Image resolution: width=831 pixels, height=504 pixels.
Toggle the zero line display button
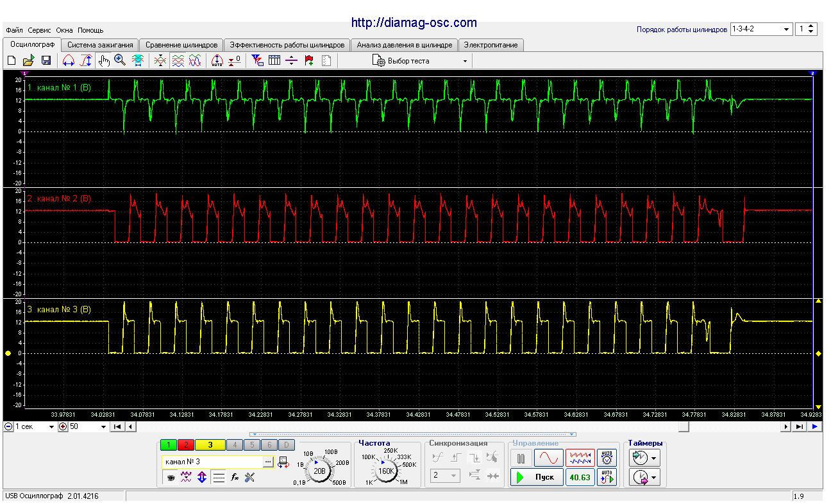(219, 477)
